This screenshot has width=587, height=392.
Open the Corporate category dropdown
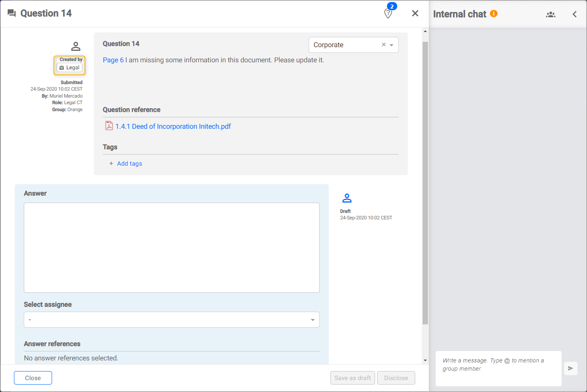pyautogui.click(x=391, y=45)
